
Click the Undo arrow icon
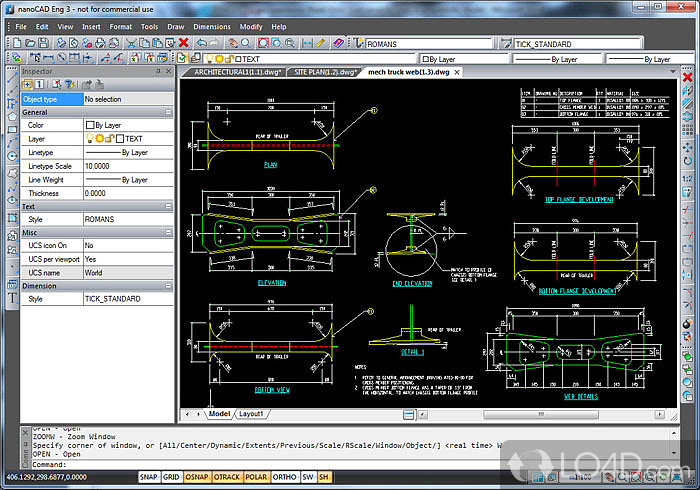coord(202,43)
